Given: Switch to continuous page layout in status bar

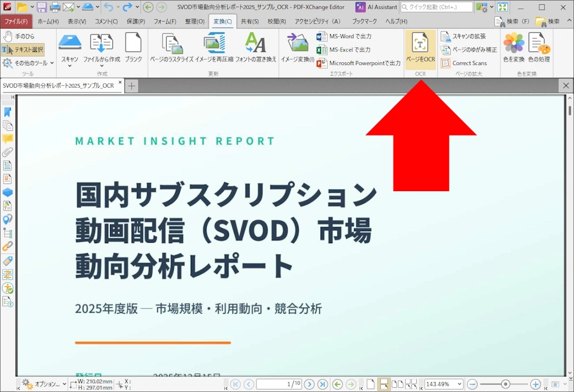Looking at the screenshot, I should (x=384, y=384).
